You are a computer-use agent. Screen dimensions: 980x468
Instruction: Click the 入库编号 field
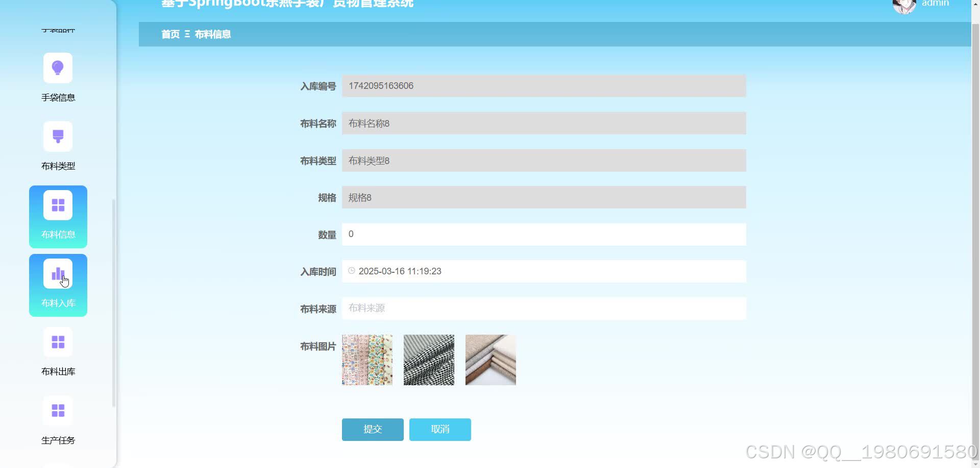[544, 86]
